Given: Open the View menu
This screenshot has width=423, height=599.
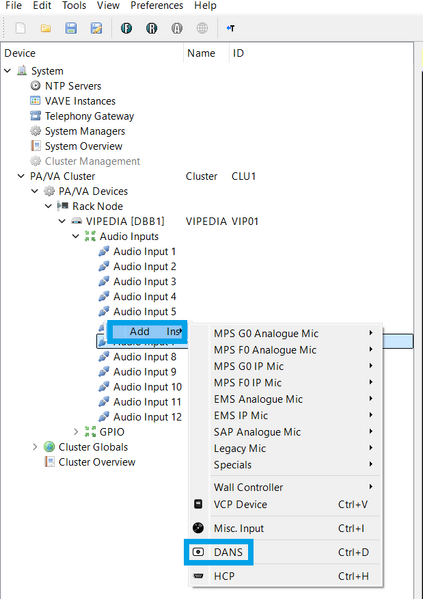Looking at the screenshot, I should pos(108,5).
